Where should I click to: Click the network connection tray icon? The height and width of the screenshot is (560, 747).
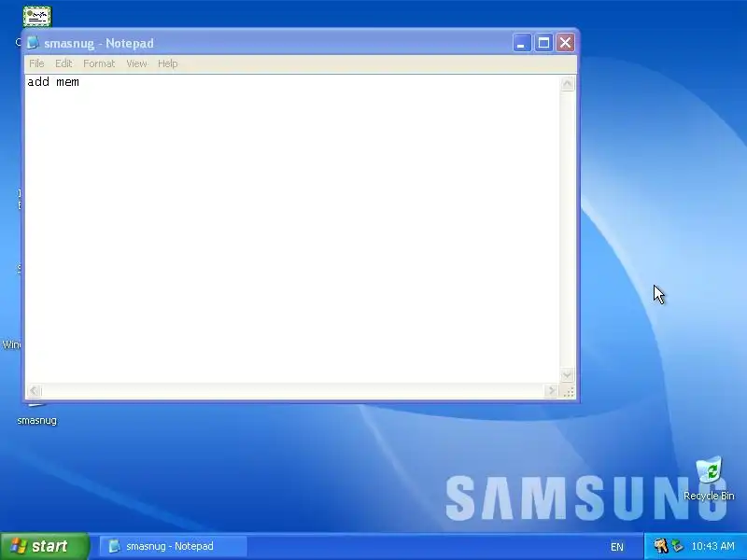point(677,546)
